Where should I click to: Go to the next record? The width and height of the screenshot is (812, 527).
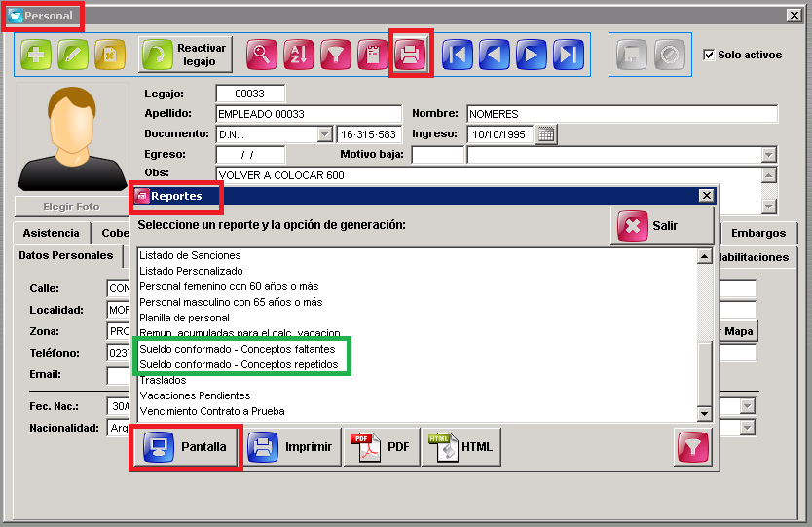point(532,55)
